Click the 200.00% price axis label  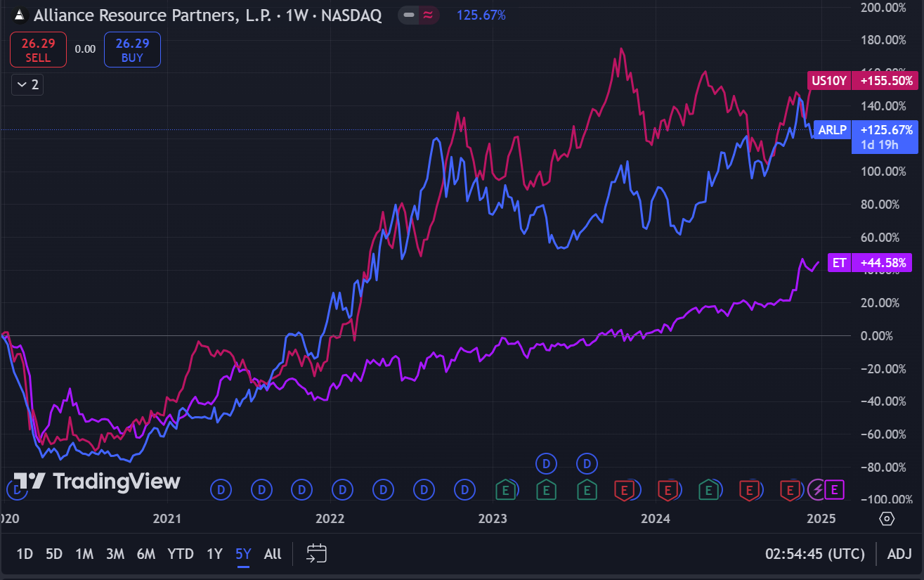[x=883, y=7]
